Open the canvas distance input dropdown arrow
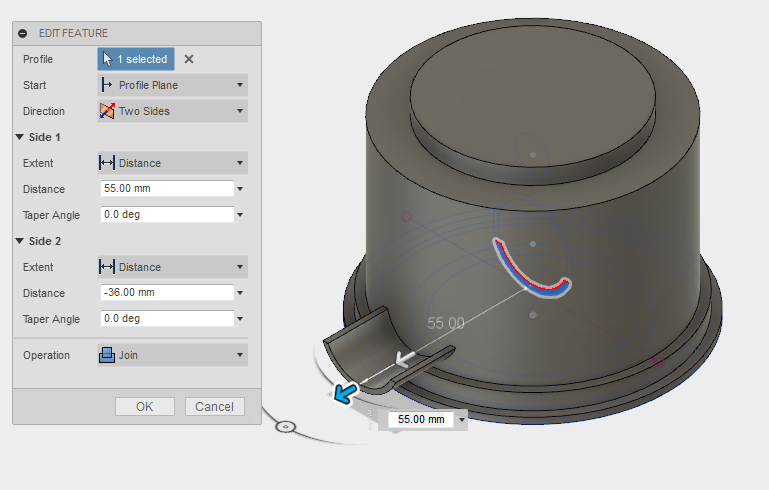 tap(461, 420)
